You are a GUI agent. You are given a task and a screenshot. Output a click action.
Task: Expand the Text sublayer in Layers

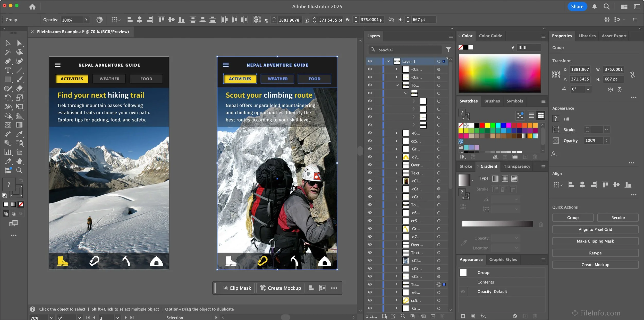(396, 173)
